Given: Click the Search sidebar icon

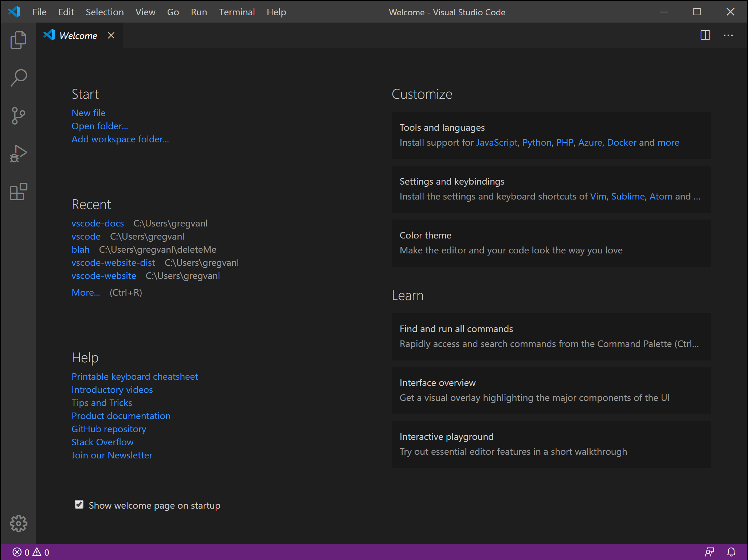Looking at the screenshot, I should click(18, 77).
